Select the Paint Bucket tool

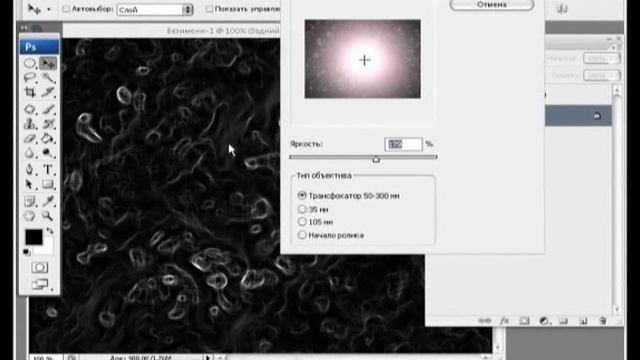pos(48,138)
